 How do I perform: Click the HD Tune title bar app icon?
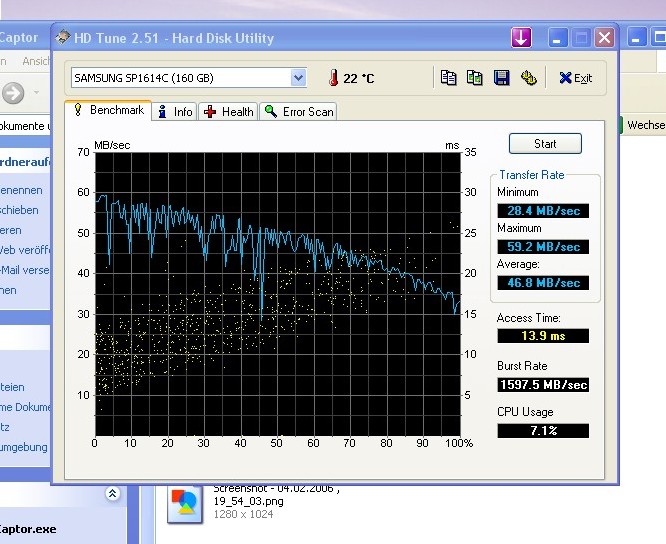click(63, 38)
